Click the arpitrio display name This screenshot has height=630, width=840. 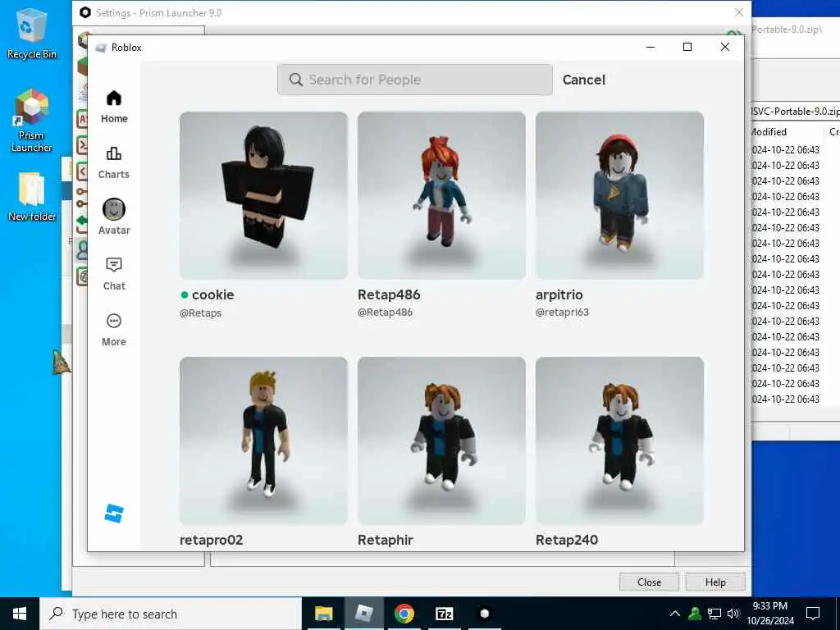coord(559,294)
